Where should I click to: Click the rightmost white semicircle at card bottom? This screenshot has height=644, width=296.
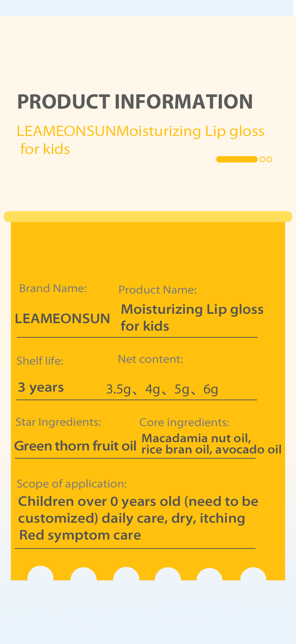pos(253,574)
